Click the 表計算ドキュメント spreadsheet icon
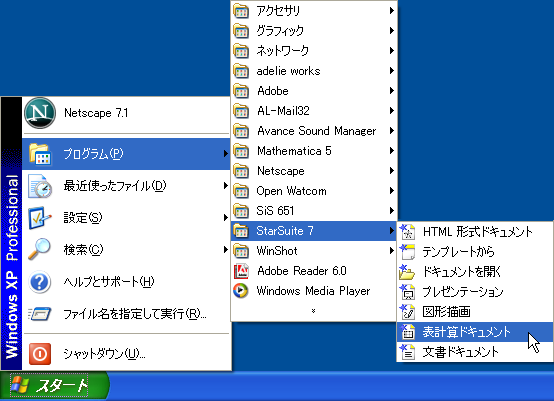Screen dimensions: 554x401 tap(407, 332)
